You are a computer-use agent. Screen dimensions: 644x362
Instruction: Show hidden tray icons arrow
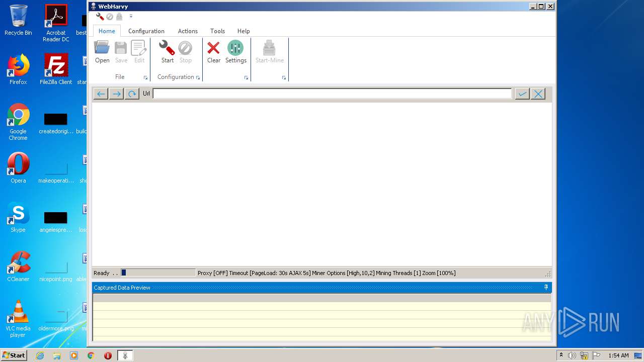(x=561, y=355)
